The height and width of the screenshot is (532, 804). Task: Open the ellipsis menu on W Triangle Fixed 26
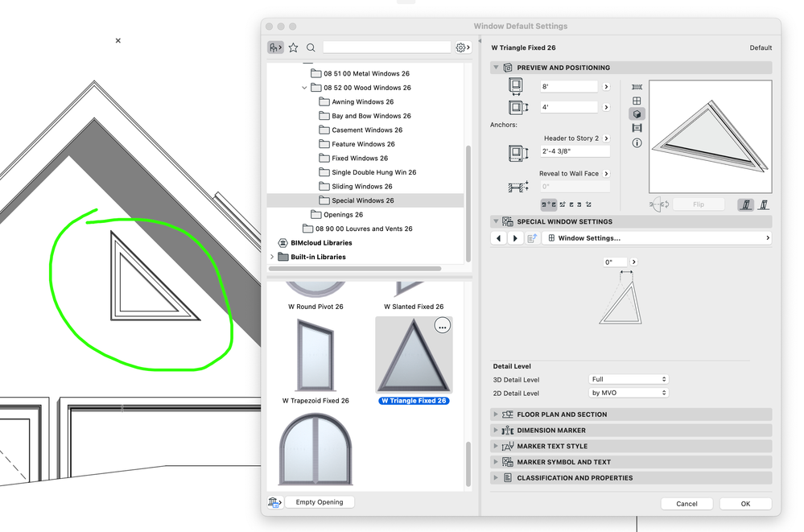click(443, 326)
